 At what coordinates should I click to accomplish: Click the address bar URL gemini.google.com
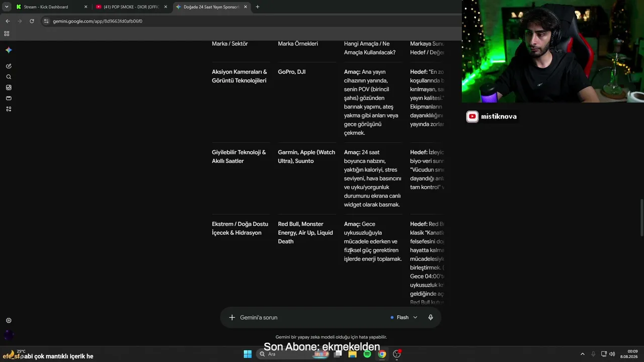[x=98, y=21]
